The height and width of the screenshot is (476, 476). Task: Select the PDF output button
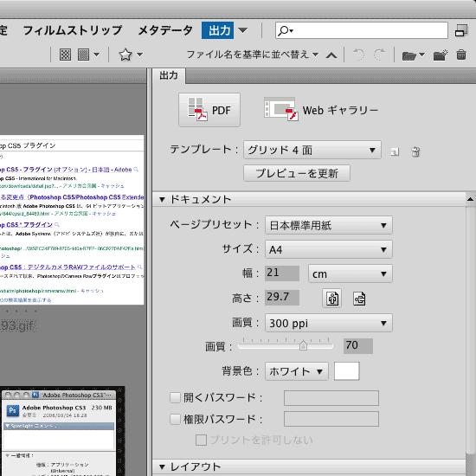(x=209, y=110)
